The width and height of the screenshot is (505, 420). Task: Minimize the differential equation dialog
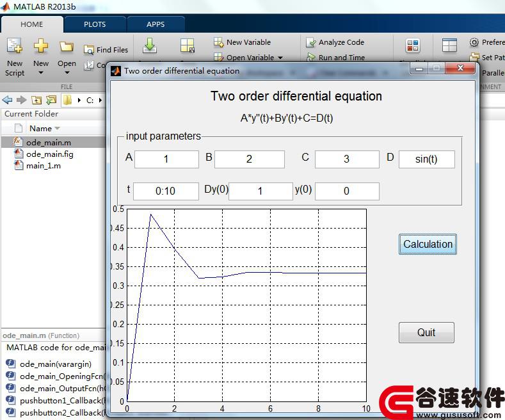(419, 69)
